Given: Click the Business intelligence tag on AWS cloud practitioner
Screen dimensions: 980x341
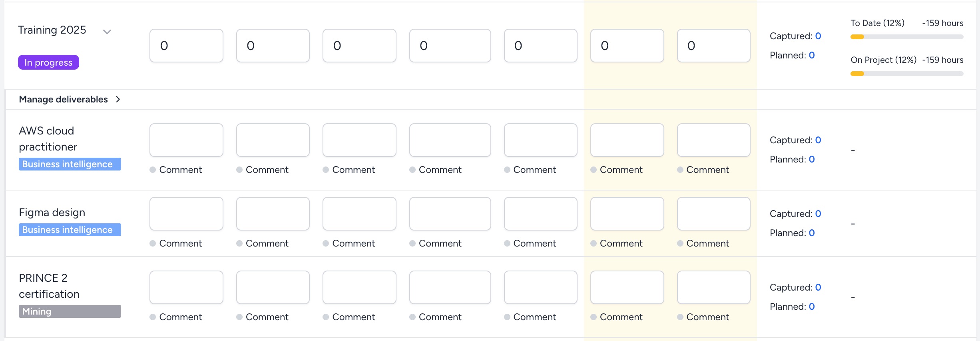Looking at the screenshot, I should pyautogui.click(x=70, y=164).
